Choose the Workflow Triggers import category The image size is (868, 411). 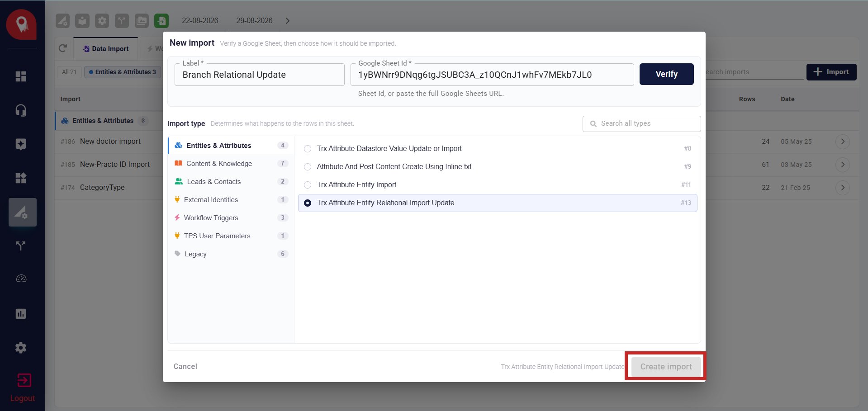point(231,218)
